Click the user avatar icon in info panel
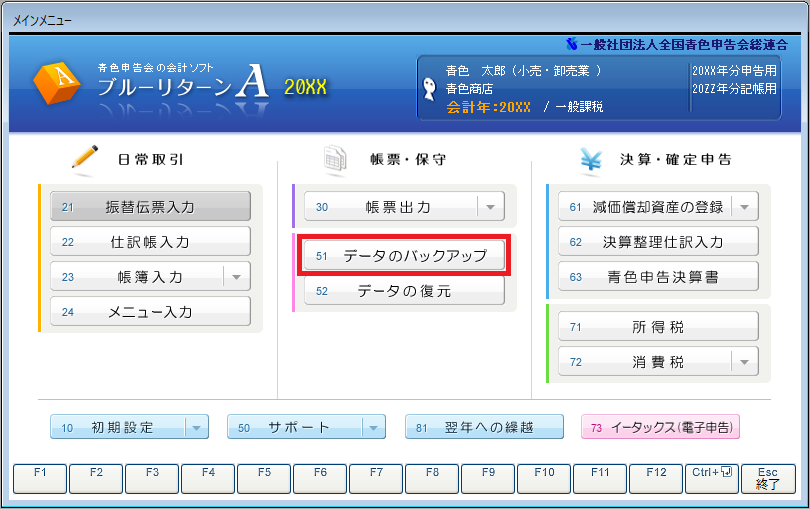810x509 pixels. pos(429,89)
